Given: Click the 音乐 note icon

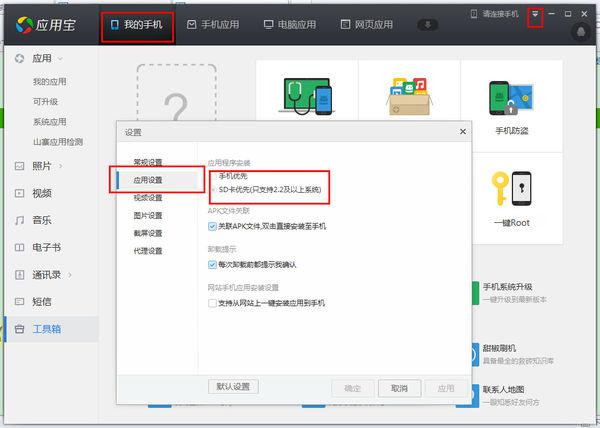Looking at the screenshot, I should coord(19,220).
